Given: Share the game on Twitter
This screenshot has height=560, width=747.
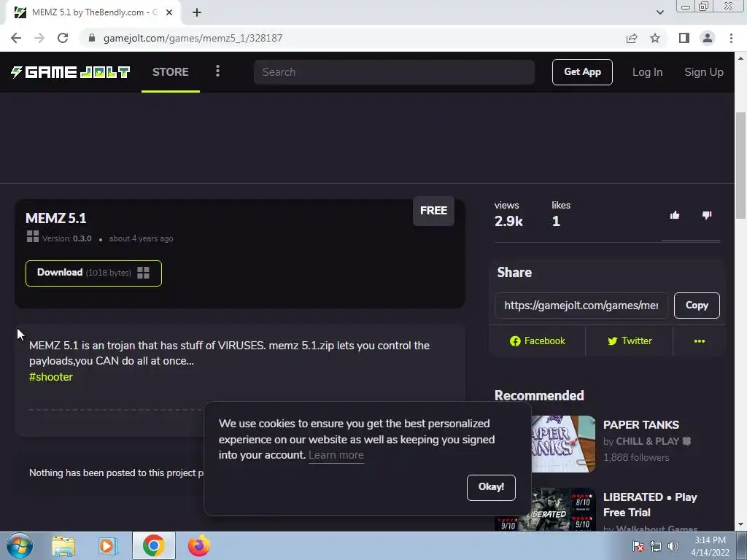Looking at the screenshot, I should [630, 341].
